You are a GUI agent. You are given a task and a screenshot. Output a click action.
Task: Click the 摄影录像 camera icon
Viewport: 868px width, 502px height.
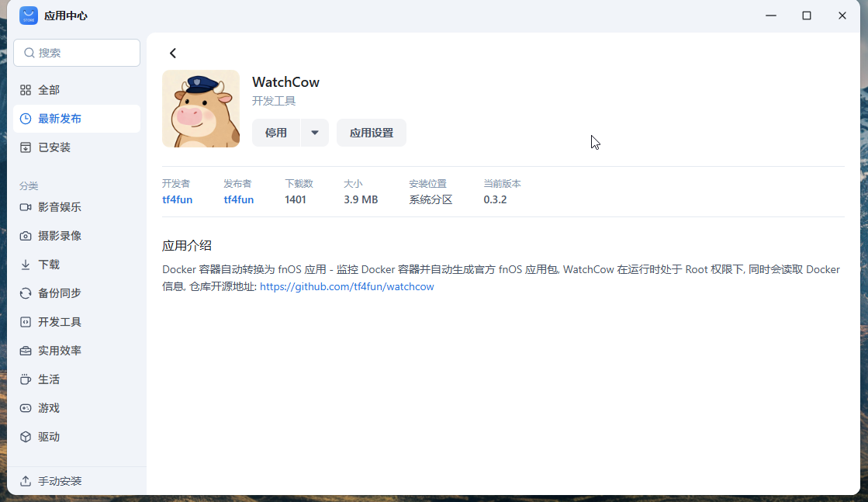(x=26, y=236)
